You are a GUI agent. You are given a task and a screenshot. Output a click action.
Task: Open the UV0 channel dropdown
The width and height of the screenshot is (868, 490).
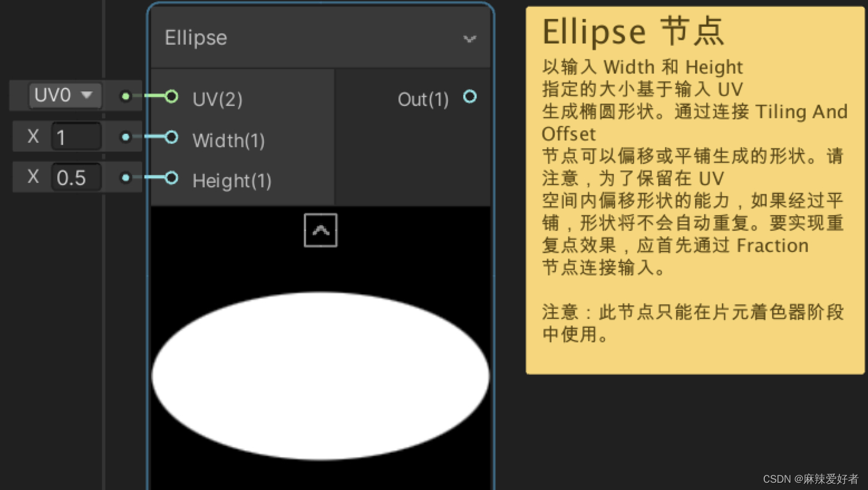(65, 95)
